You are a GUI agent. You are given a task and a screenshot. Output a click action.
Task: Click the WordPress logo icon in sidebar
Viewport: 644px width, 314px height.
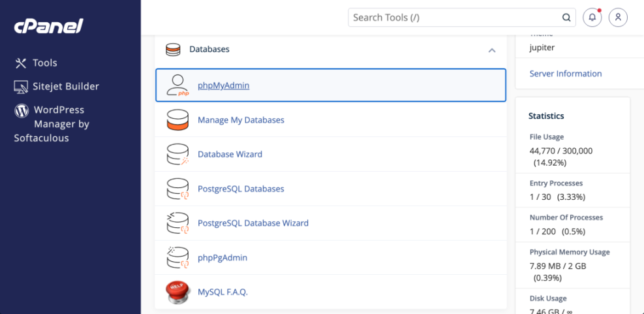22,110
